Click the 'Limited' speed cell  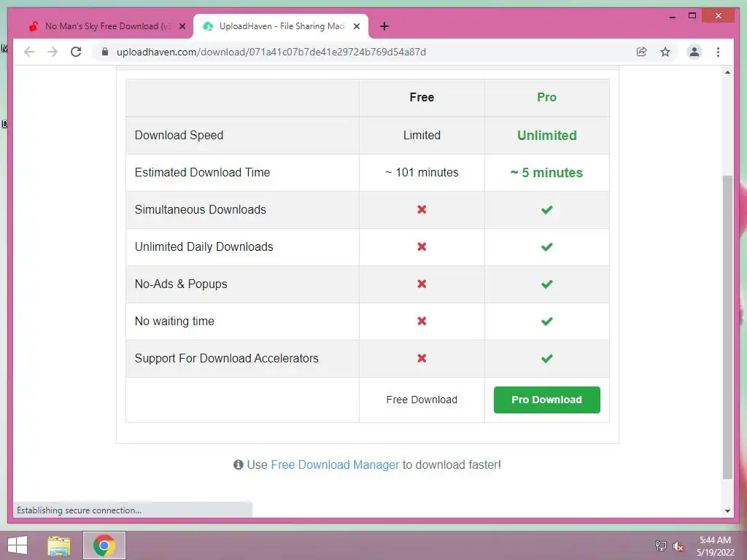[422, 135]
